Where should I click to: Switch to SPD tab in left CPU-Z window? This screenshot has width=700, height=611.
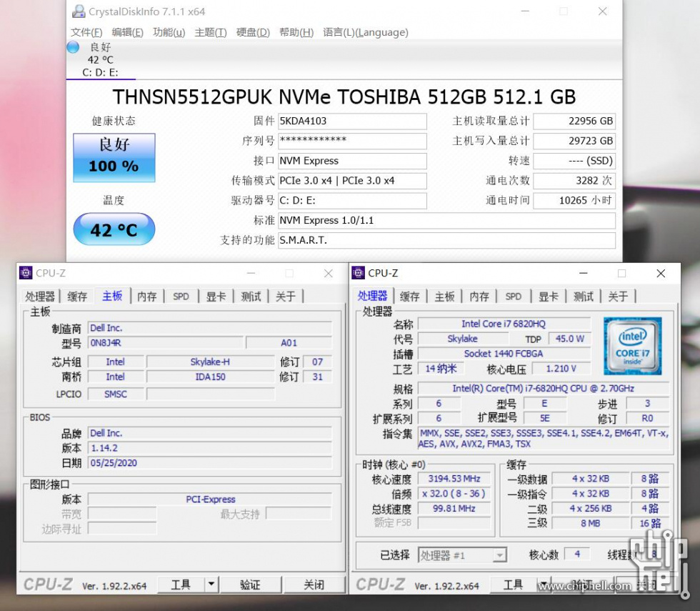pyautogui.click(x=181, y=297)
